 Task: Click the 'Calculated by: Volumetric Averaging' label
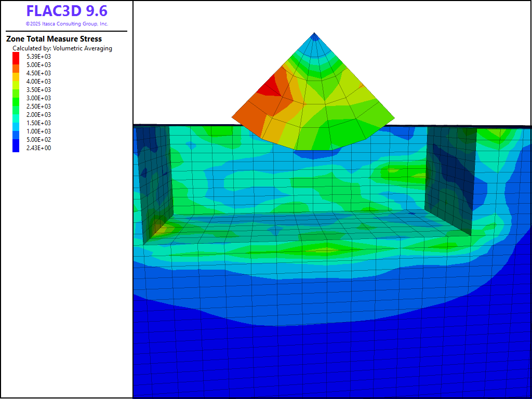(x=62, y=48)
